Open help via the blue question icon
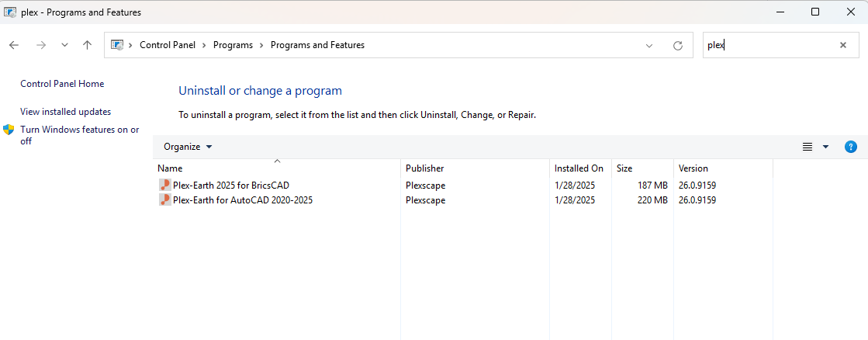 click(x=851, y=147)
